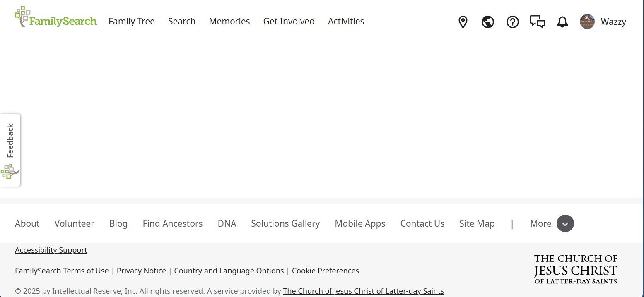Viewport: 644px width, 297px height.
Task: Open the language globe icon
Action: coord(487,22)
